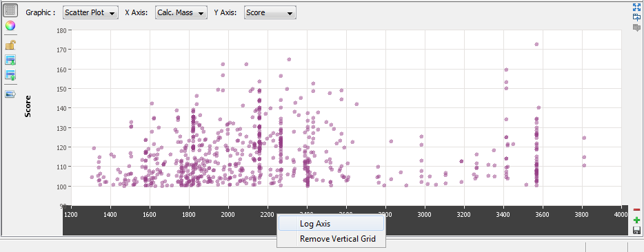Open the Graphic type dropdown
The image size is (644, 252).
(x=91, y=12)
